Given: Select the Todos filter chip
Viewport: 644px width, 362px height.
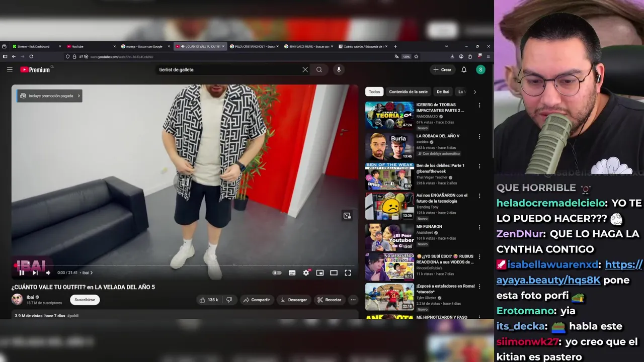Looking at the screenshot, I should click(374, 92).
